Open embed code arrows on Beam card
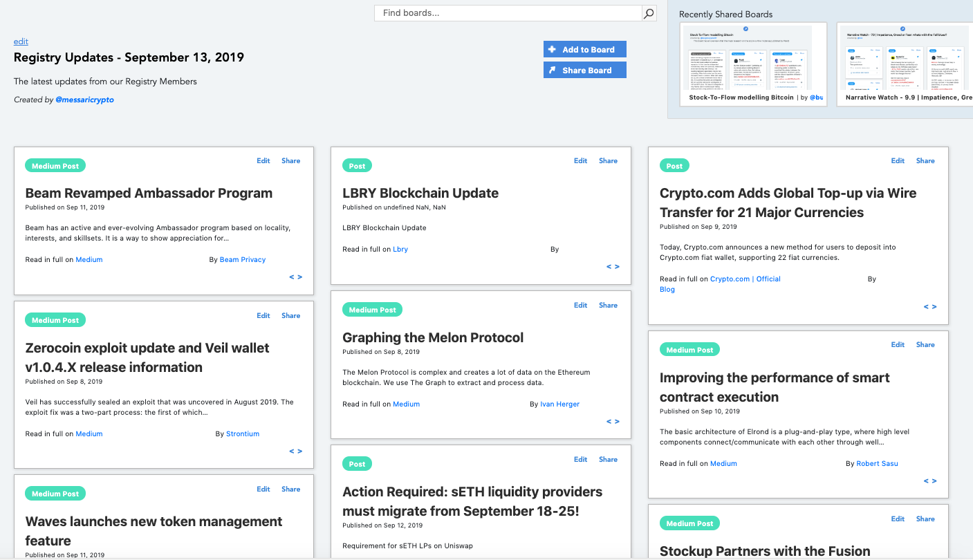The width and height of the screenshot is (973, 560). 295,277
